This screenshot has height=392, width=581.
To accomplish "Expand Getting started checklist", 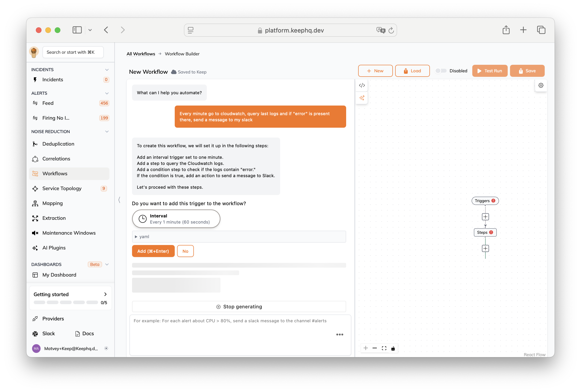I will point(105,294).
